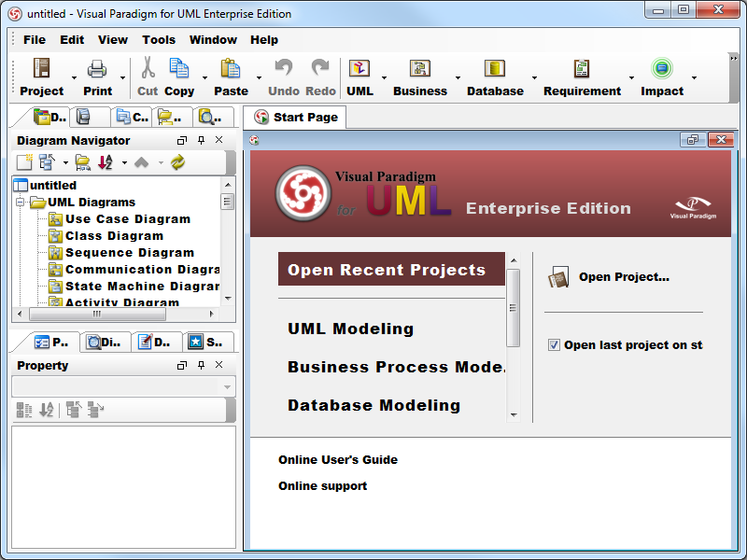Screen dimensions: 747x560
Task: Click the A-Z Sort icon in Diagram Navigator
Action: pyautogui.click(x=106, y=162)
